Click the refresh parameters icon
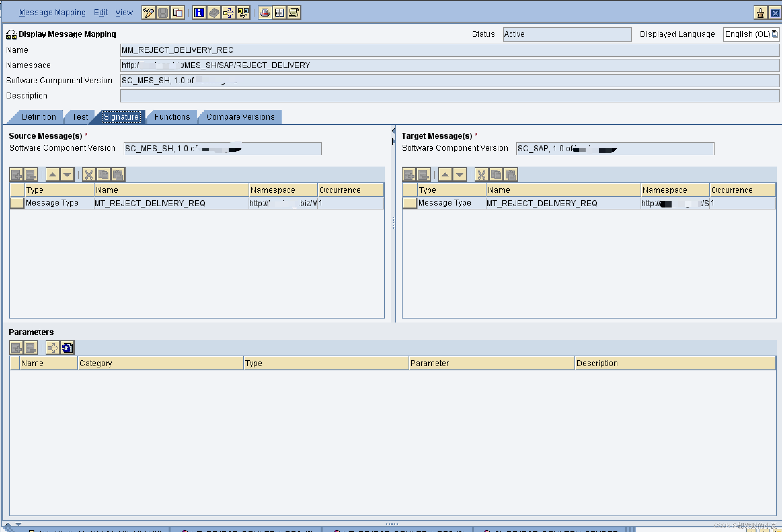The height and width of the screenshot is (532, 782). pos(67,348)
